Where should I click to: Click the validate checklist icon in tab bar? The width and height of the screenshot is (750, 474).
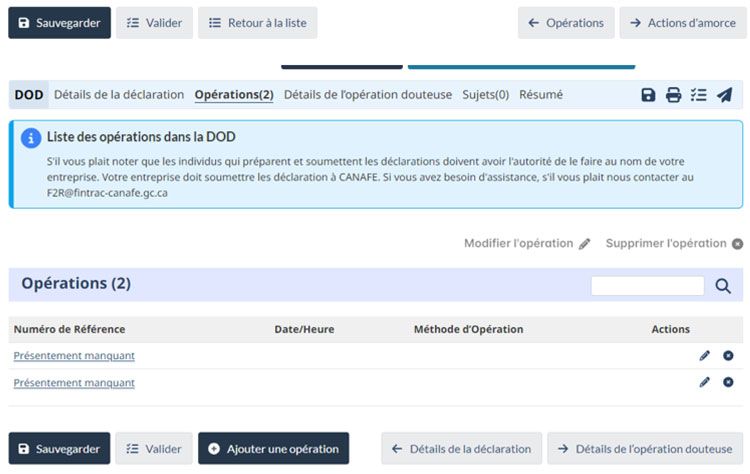coord(698,95)
